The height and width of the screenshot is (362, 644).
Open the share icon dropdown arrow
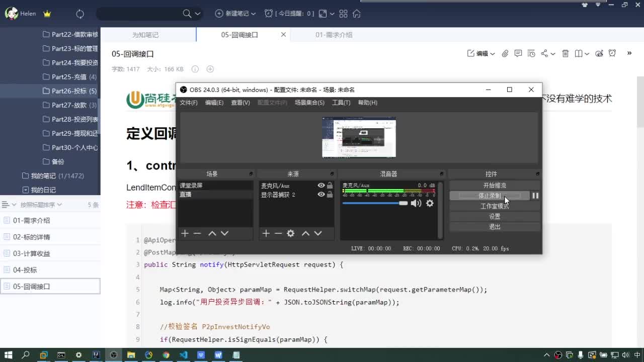pyautogui.click(x=553, y=54)
